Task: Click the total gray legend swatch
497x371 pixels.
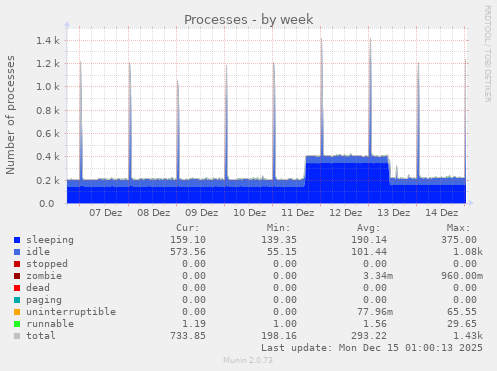Action: [x=17, y=336]
